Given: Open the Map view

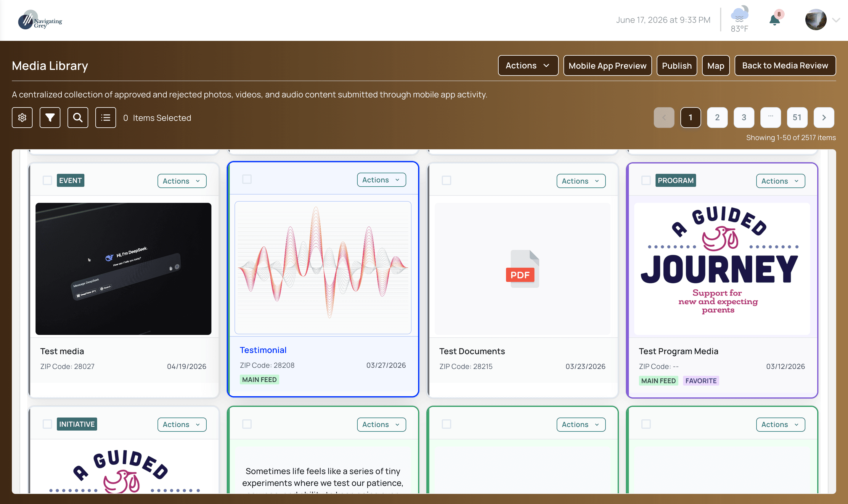Looking at the screenshot, I should click(x=716, y=65).
